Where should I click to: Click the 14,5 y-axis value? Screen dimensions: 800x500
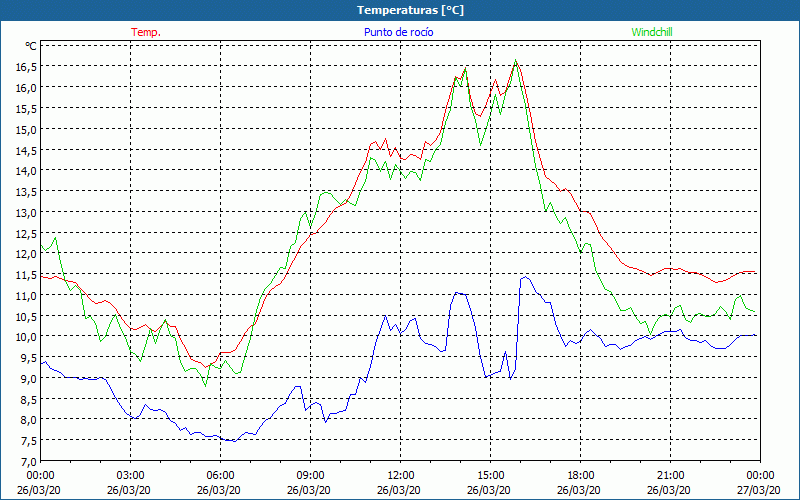coord(26,151)
